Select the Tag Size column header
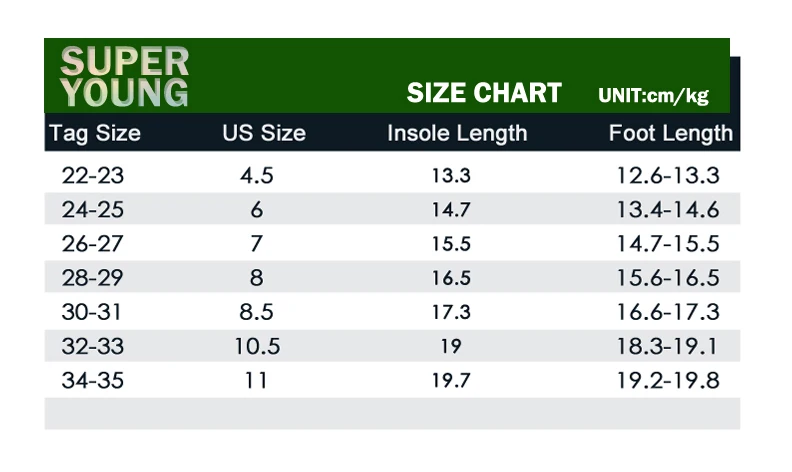This screenshot has width=792, height=472. click(95, 133)
